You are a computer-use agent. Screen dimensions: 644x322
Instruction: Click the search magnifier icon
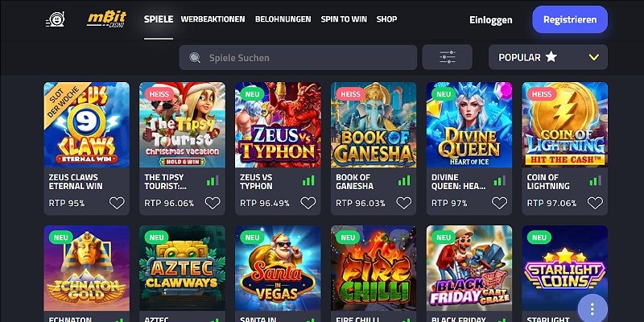tap(194, 57)
